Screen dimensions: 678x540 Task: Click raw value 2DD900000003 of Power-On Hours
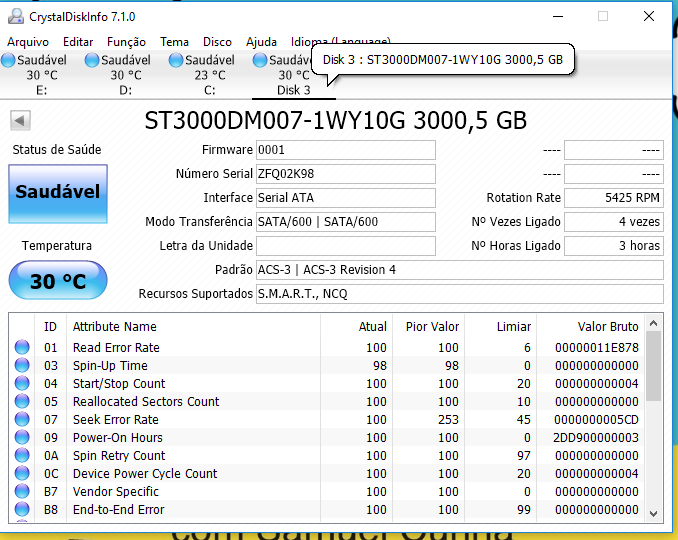coord(595,438)
